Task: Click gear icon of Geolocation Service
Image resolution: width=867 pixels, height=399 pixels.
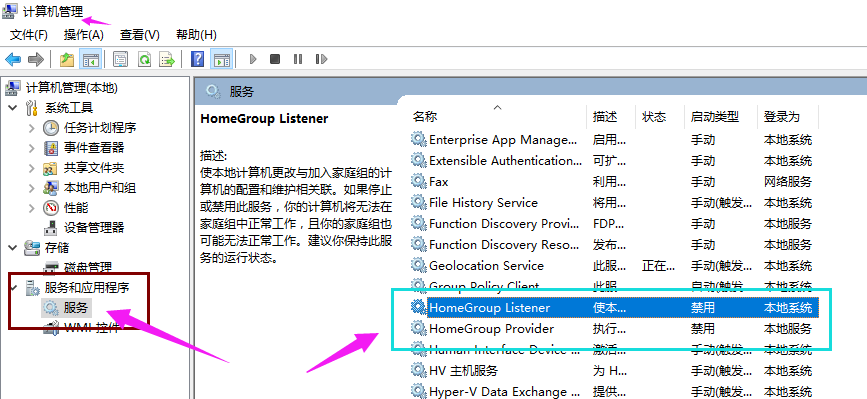Action: click(x=419, y=266)
